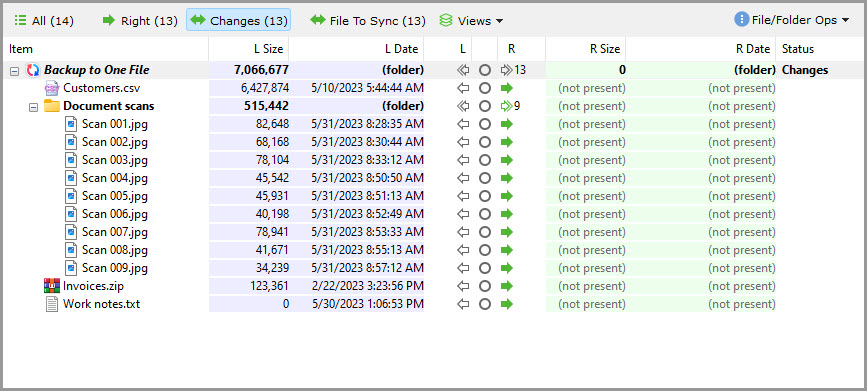This screenshot has width=867, height=391.
Task: Select the Customers.csv file name
Action: [101, 88]
